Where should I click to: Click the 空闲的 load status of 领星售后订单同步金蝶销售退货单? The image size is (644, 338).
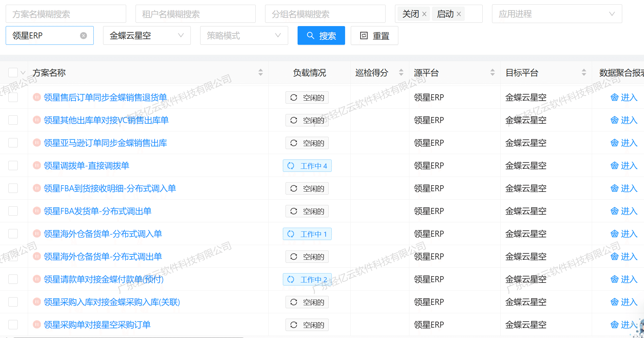307,98
